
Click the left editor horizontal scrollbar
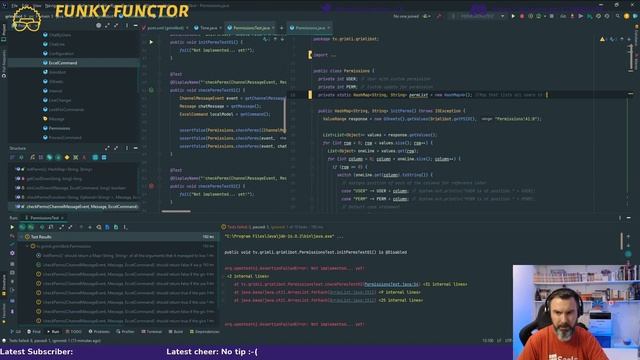click(176, 211)
